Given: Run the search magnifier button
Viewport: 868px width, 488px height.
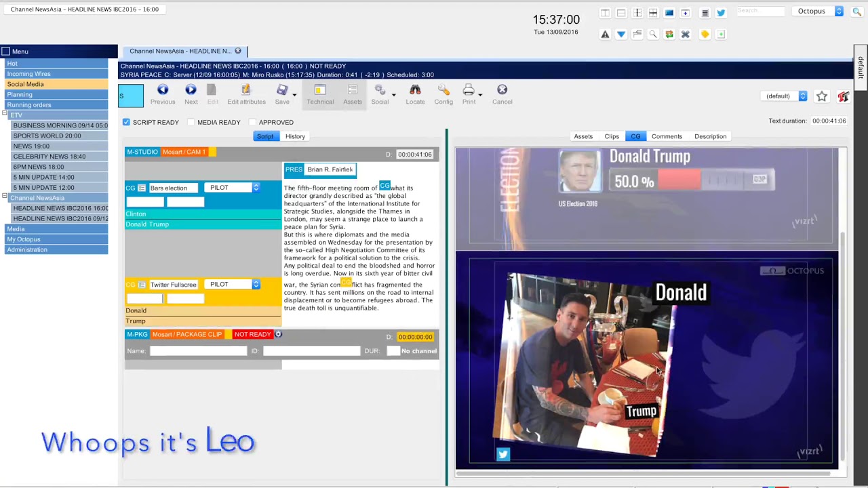Looking at the screenshot, I should tap(856, 12).
